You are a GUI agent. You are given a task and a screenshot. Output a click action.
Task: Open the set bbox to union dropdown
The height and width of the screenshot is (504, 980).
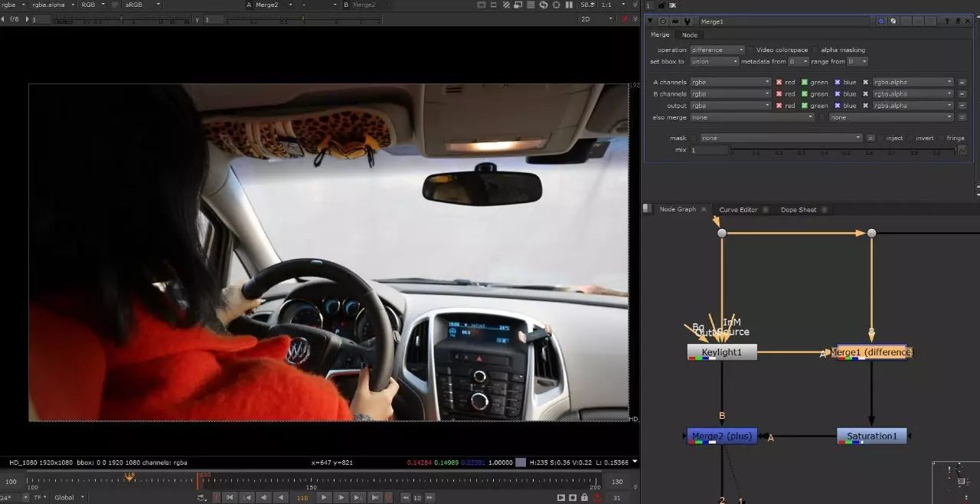tap(714, 61)
